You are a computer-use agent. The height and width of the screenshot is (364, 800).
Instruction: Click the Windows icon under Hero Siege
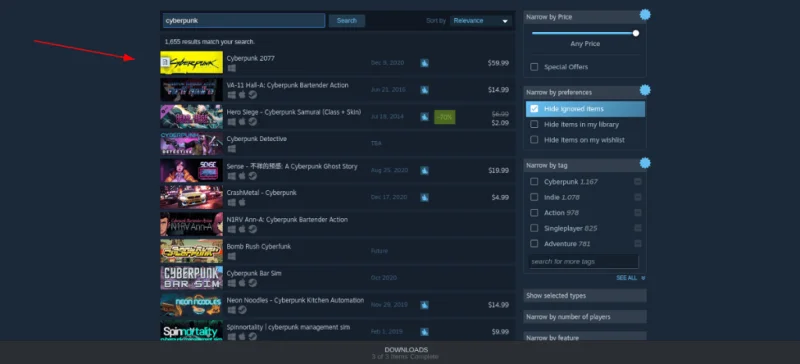click(x=232, y=122)
